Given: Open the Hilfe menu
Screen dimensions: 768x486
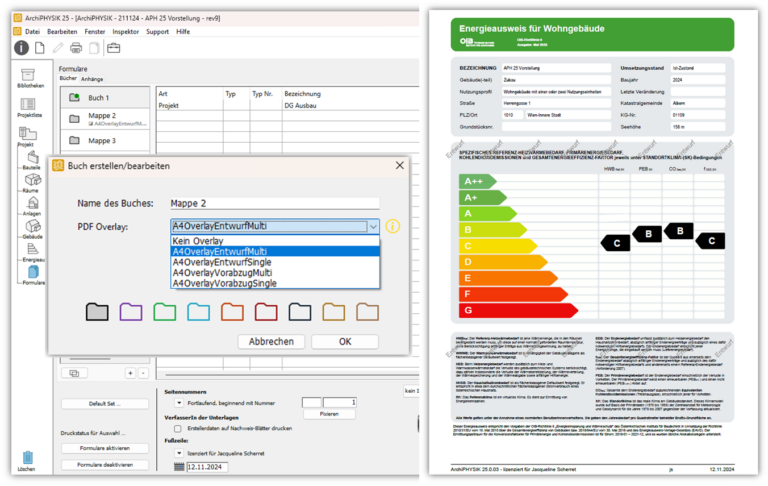Looking at the screenshot, I should tap(183, 31).
